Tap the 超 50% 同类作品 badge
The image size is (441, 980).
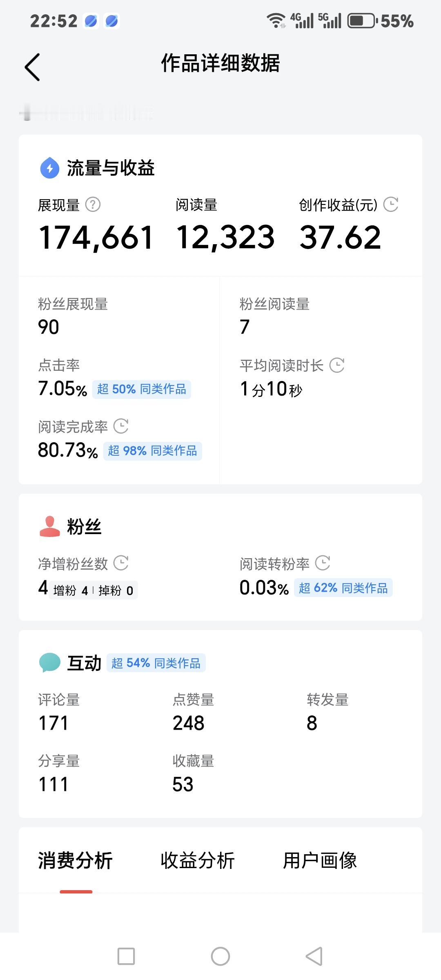(x=141, y=389)
